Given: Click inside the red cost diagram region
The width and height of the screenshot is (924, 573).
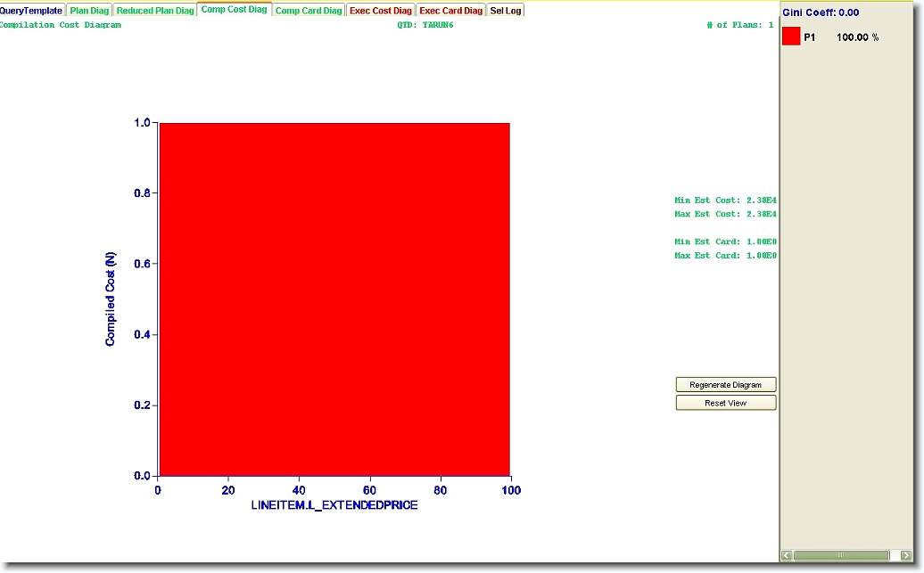Looking at the screenshot, I should tap(334, 299).
